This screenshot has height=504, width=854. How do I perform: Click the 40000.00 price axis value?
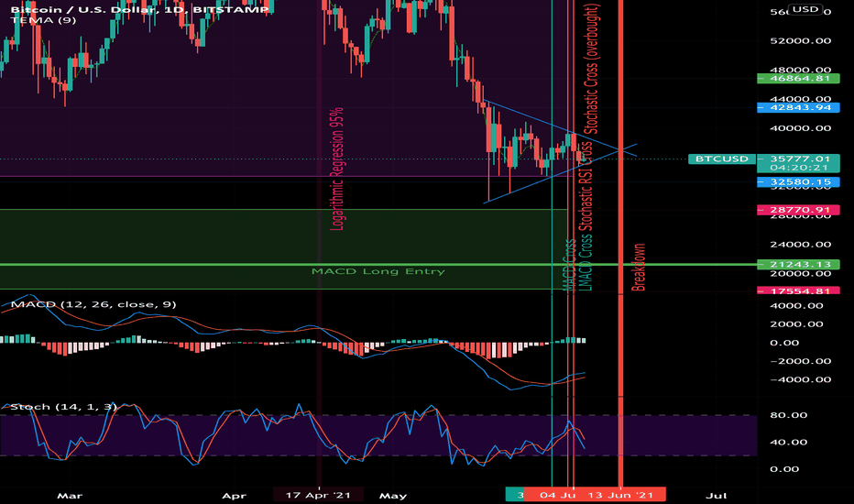pyautogui.click(x=801, y=128)
